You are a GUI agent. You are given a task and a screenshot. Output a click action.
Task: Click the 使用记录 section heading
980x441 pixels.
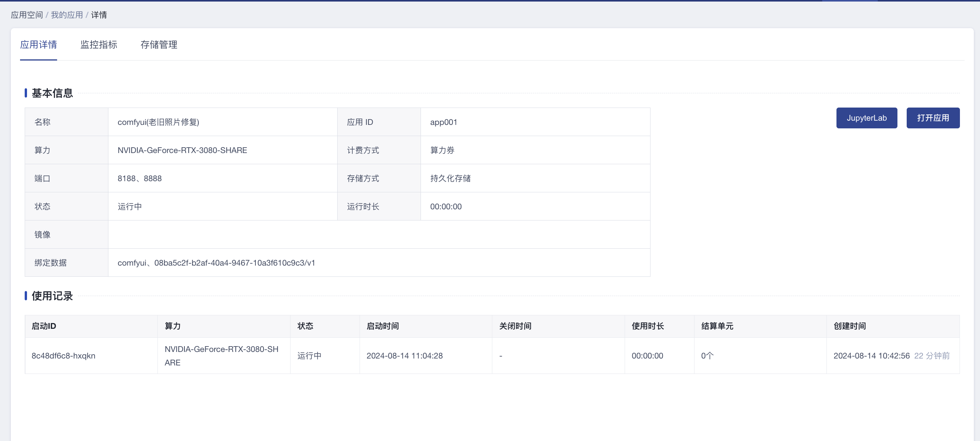[52, 296]
